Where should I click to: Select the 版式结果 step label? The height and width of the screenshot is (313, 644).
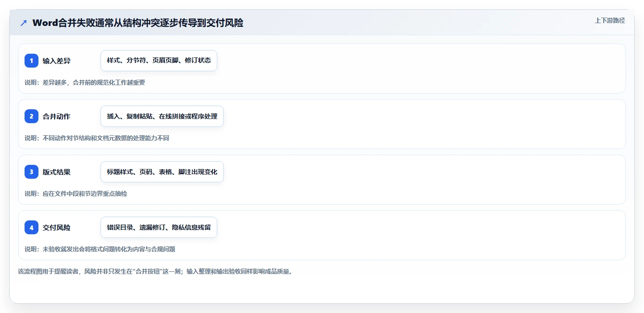[57, 172]
